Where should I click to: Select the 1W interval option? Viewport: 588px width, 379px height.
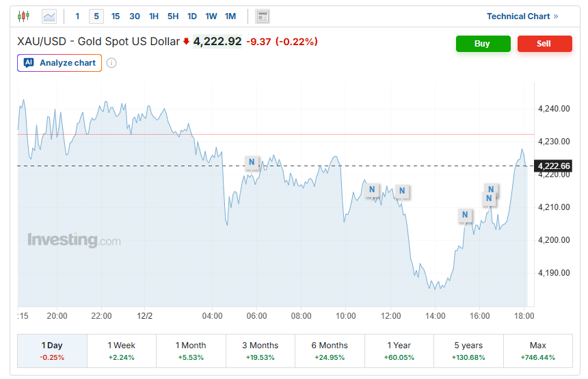pyautogui.click(x=211, y=16)
